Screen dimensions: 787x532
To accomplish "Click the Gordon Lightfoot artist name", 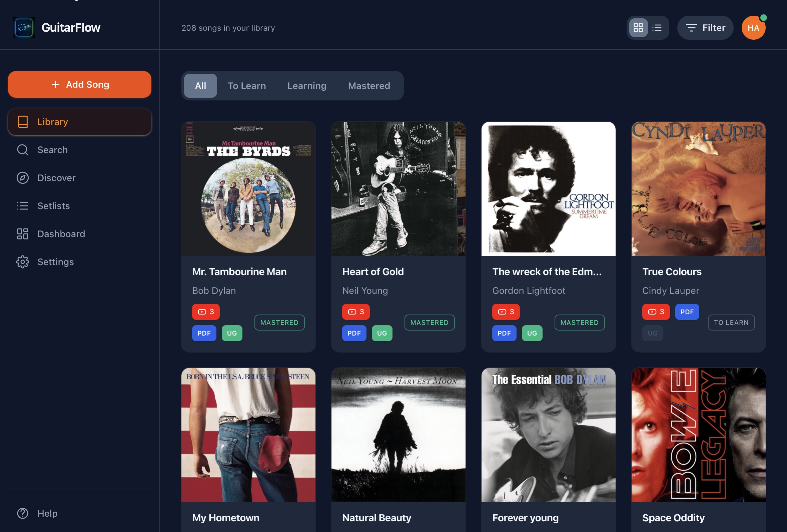I will click(529, 291).
